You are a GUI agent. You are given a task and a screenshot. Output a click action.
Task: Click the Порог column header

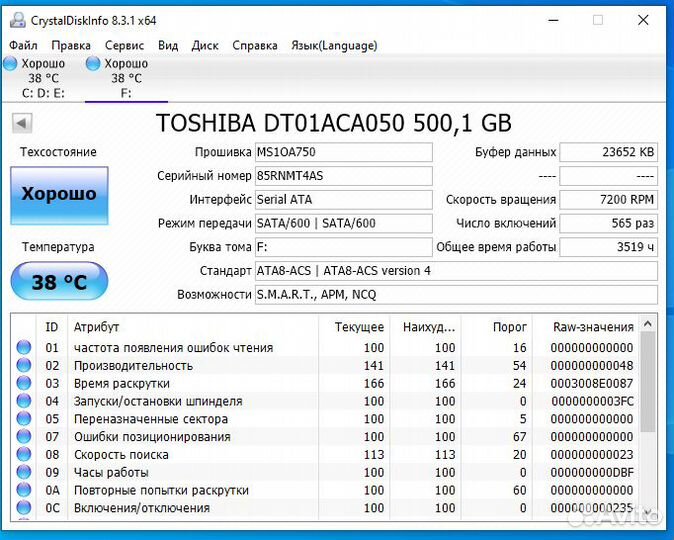496,327
